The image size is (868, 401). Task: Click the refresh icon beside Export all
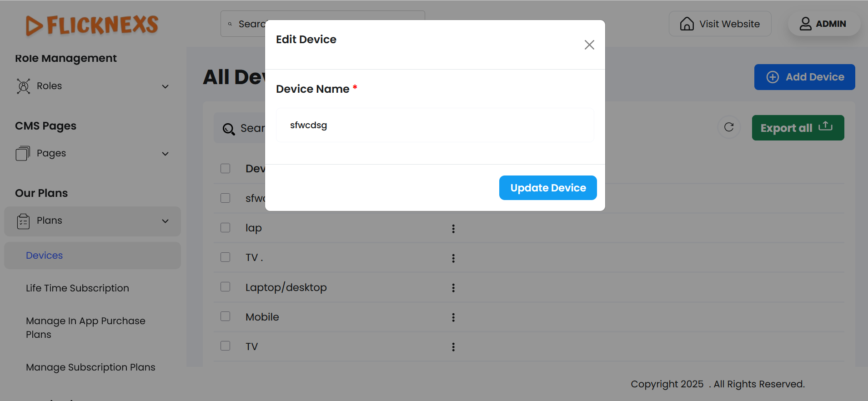coord(729,127)
